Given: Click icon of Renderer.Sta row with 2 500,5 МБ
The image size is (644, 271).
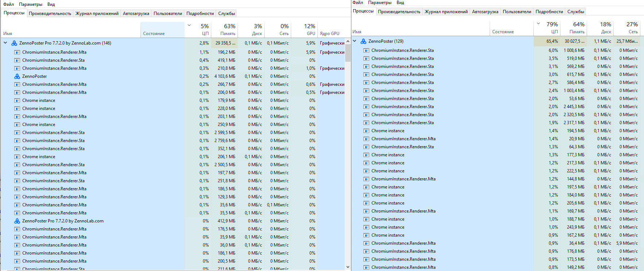Looking at the screenshot, I should (x=17, y=165).
